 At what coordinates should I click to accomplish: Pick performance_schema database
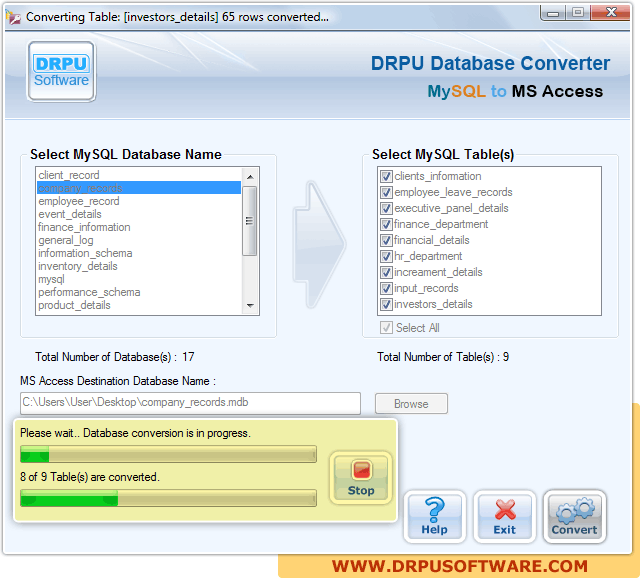139,292
